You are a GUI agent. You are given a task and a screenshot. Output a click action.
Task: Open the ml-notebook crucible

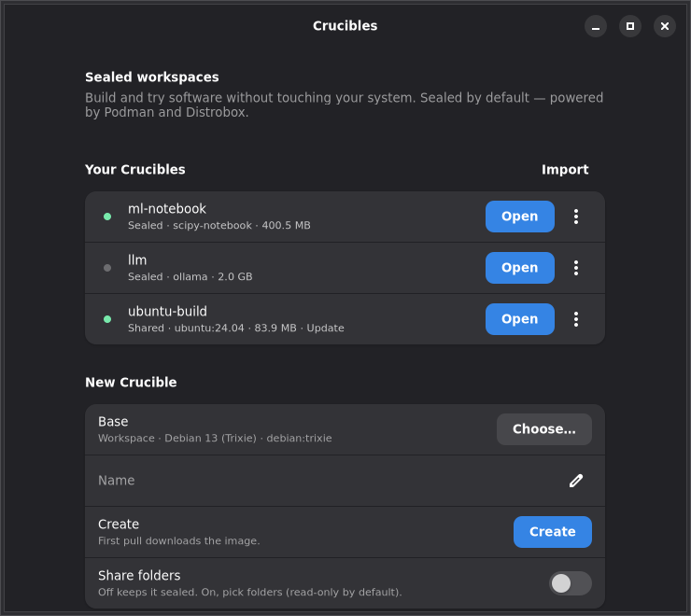(520, 217)
